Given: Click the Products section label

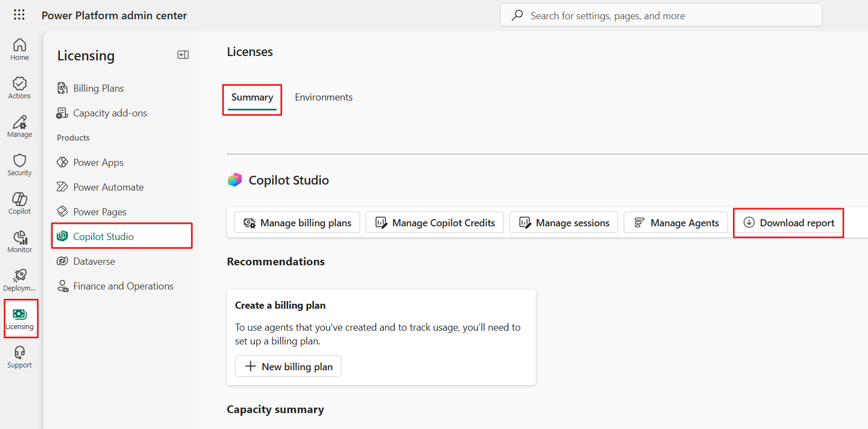Looking at the screenshot, I should (73, 138).
